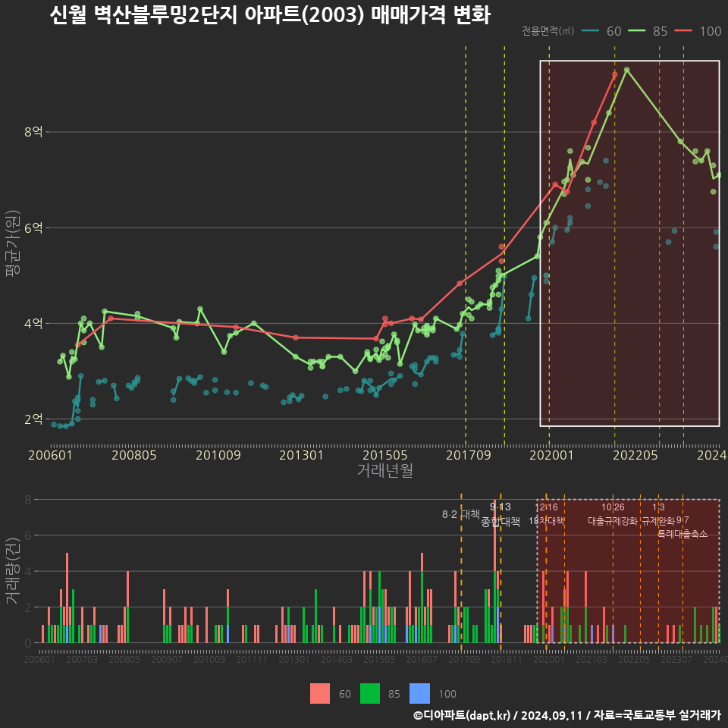Click '202307' on the volume chart x-axis
Viewport: 728px width, 728px height.
pyautogui.click(x=676, y=659)
